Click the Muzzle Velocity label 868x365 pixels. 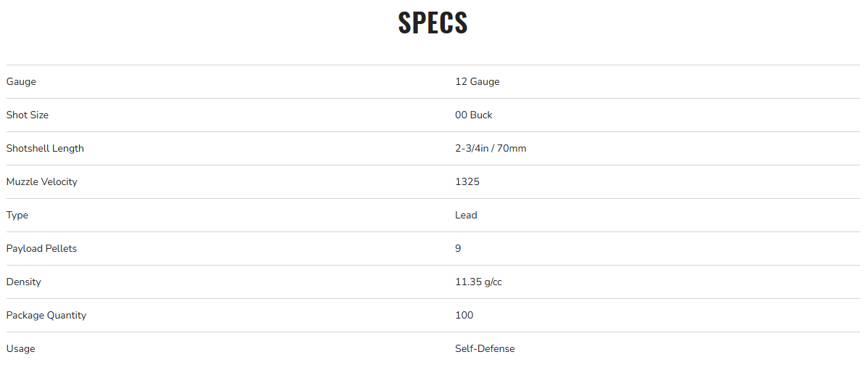tap(41, 182)
